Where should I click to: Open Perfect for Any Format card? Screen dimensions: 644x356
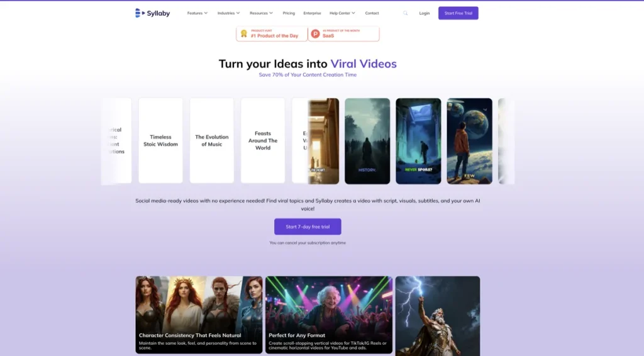(329, 314)
